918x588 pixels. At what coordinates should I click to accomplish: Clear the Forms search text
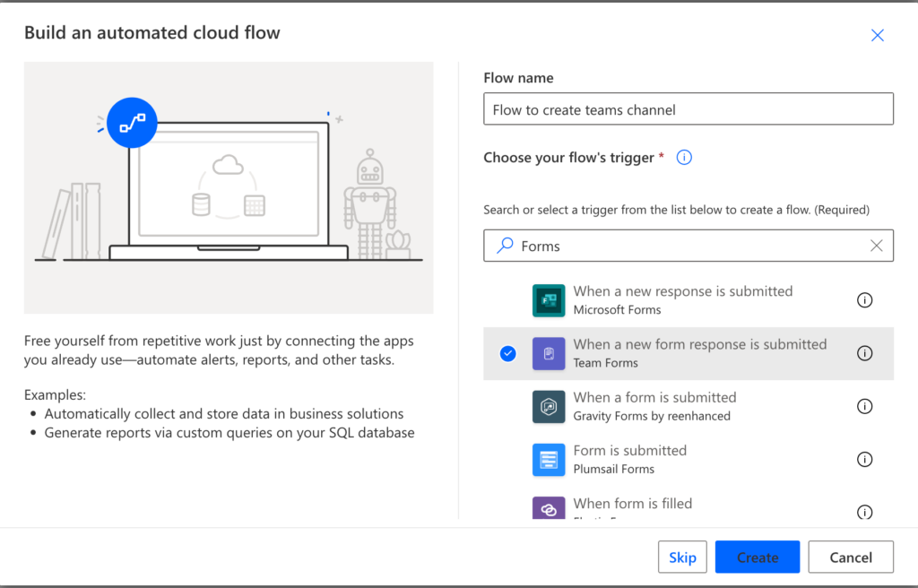tap(877, 246)
